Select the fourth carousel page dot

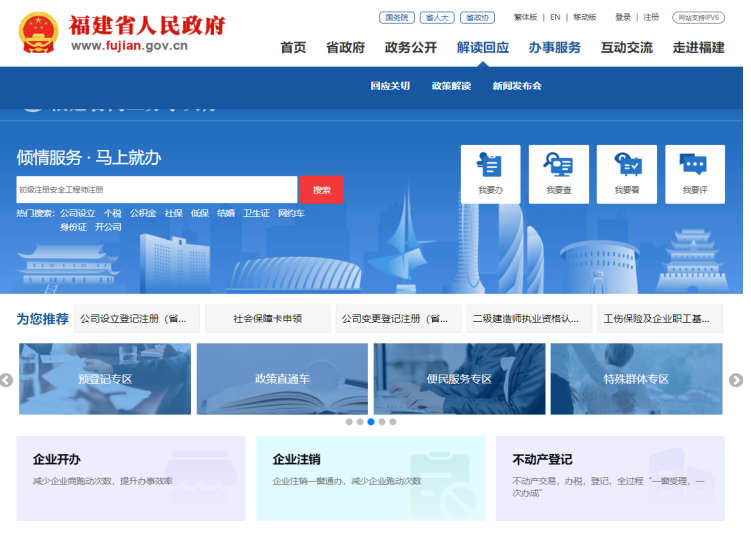(x=382, y=422)
